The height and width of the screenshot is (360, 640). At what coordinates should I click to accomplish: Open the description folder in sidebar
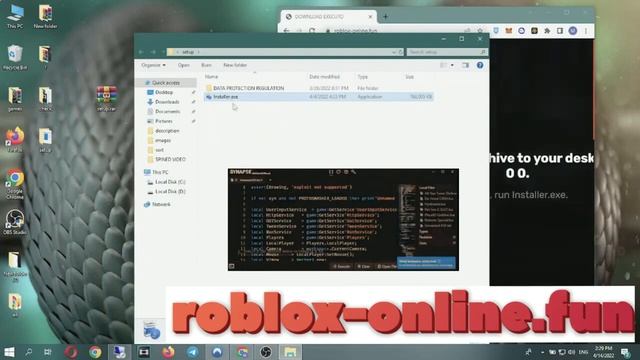(x=167, y=131)
